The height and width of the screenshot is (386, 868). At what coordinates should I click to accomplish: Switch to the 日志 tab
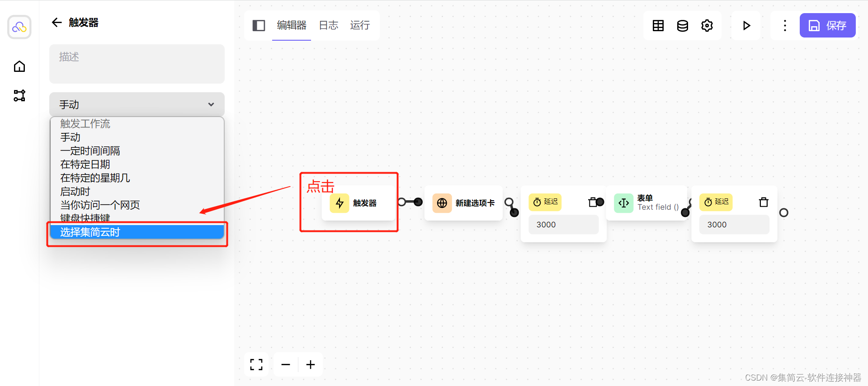pos(329,25)
